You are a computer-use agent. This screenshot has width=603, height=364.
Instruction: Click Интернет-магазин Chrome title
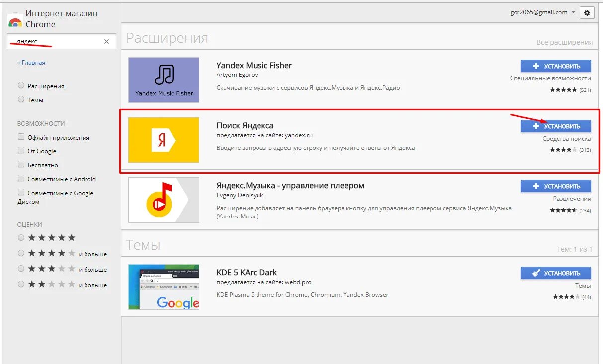coord(62,19)
